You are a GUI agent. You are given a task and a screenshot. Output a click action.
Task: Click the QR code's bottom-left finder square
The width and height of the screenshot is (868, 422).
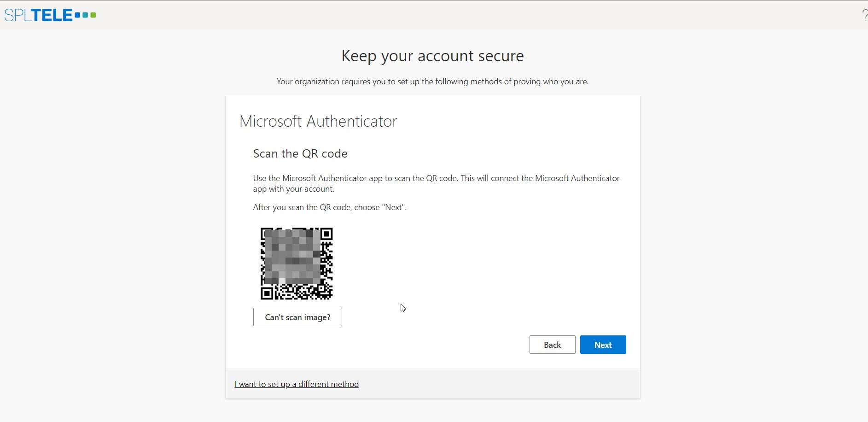click(x=267, y=293)
